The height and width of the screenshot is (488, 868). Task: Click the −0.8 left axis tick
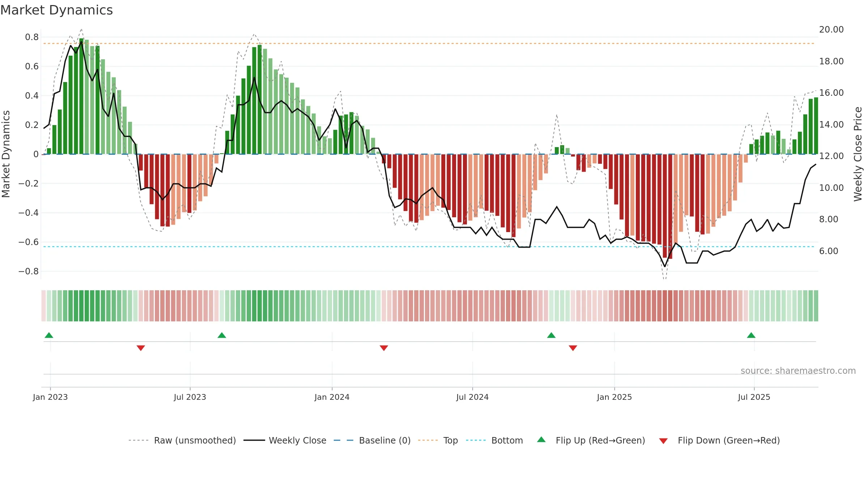point(29,271)
